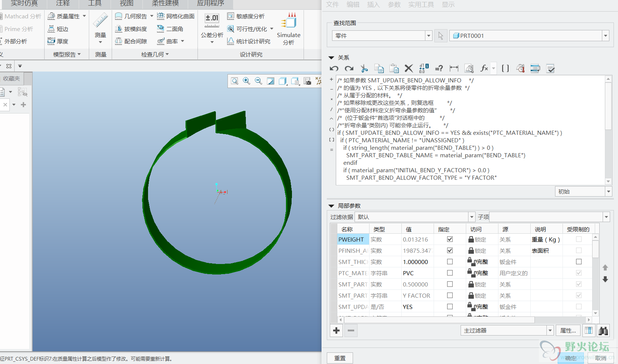The image size is (618, 364).
Task: Check the designate checkbox for SMT_THIC row
Action: pos(450,262)
